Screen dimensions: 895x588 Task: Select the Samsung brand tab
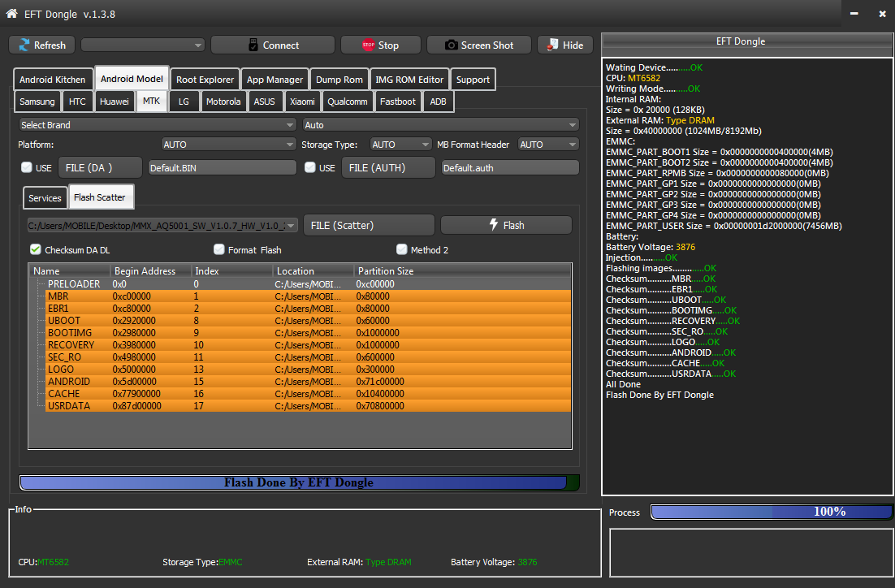pyautogui.click(x=37, y=102)
